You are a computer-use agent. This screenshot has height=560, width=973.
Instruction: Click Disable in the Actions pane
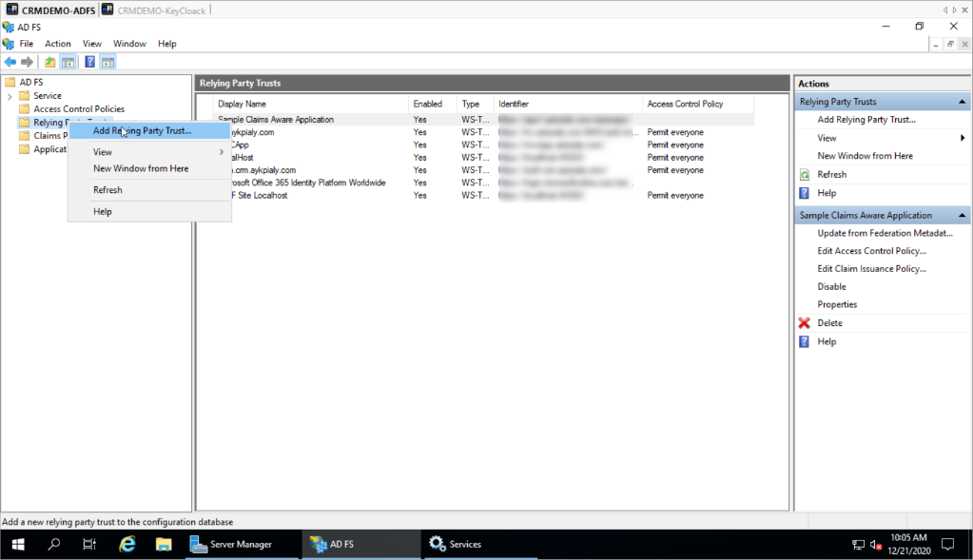click(831, 287)
